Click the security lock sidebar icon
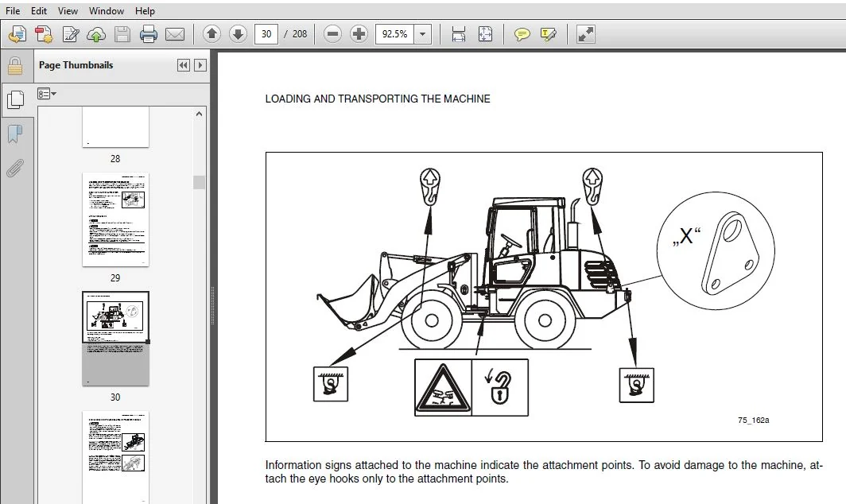This screenshot has width=846, height=504. pos(15,66)
